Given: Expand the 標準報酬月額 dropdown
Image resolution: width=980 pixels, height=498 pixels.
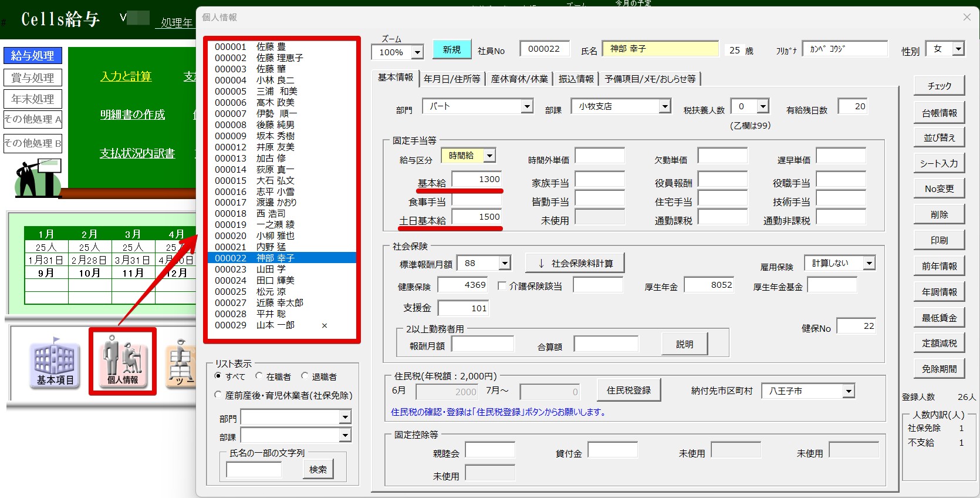Looking at the screenshot, I should point(505,263).
